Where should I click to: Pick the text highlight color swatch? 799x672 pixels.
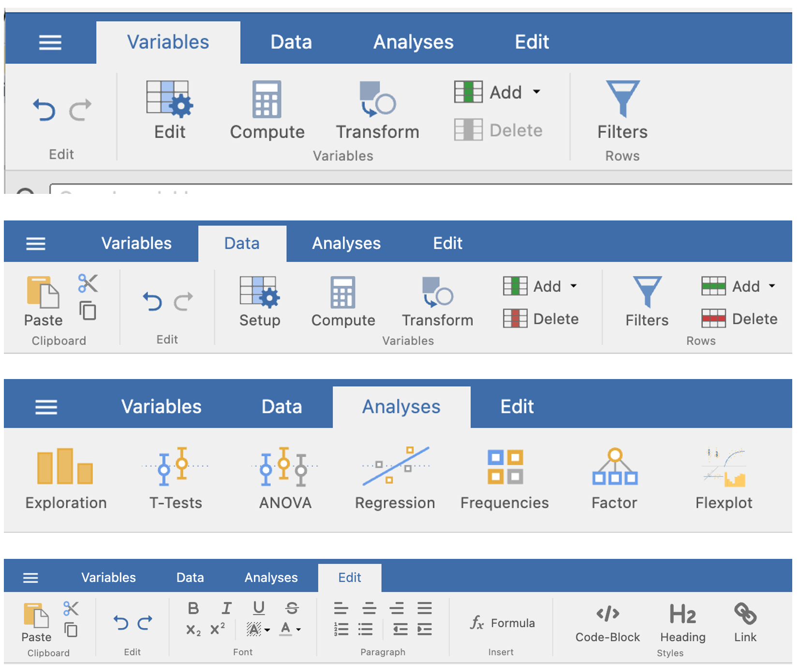click(254, 629)
